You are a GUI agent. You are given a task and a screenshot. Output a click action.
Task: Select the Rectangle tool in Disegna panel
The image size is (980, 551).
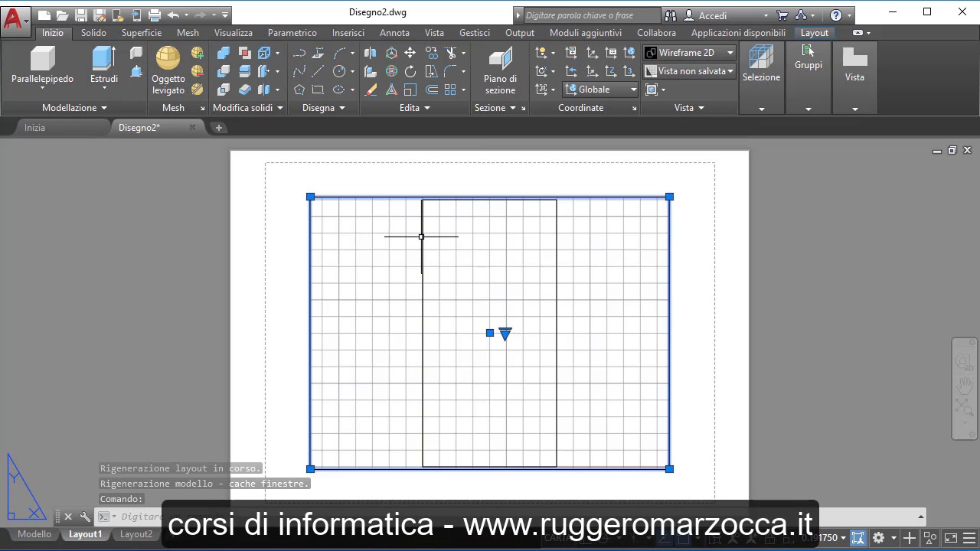(x=318, y=90)
